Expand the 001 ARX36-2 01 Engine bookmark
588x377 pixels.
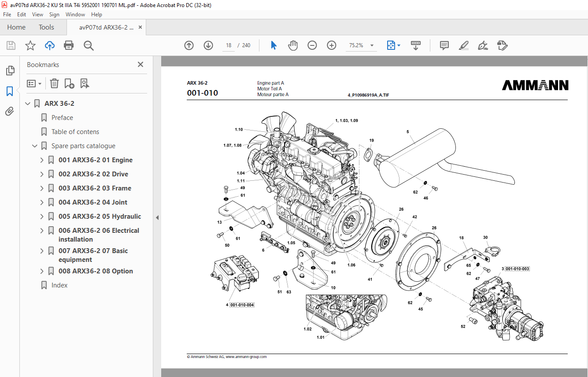pyautogui.click(x=42, y=160)
